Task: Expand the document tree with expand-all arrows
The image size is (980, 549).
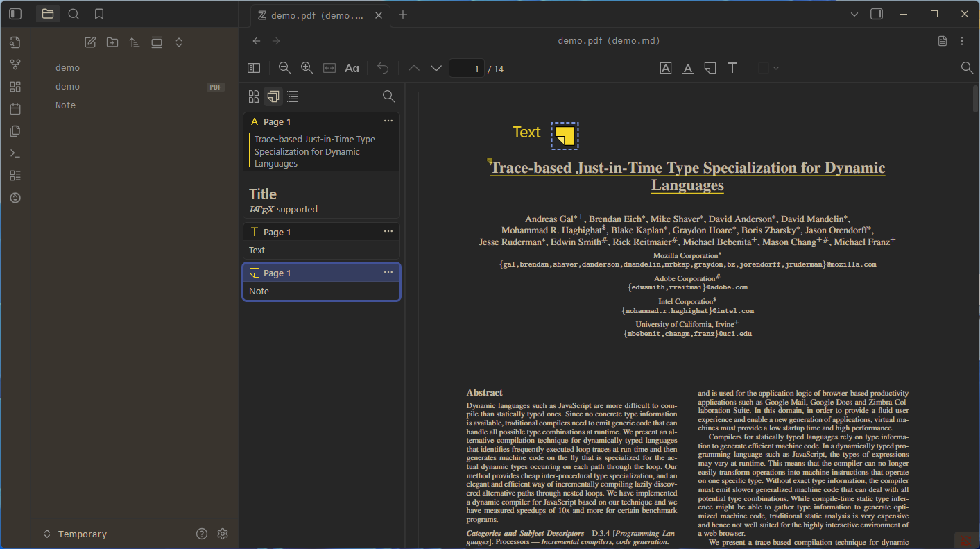Action: coord(178,42)
